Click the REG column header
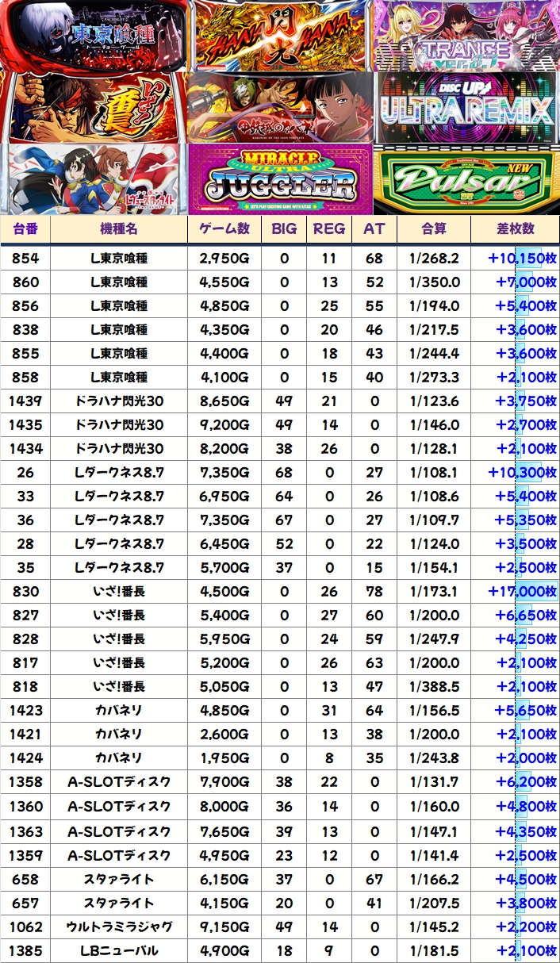 tap(329, 228)
